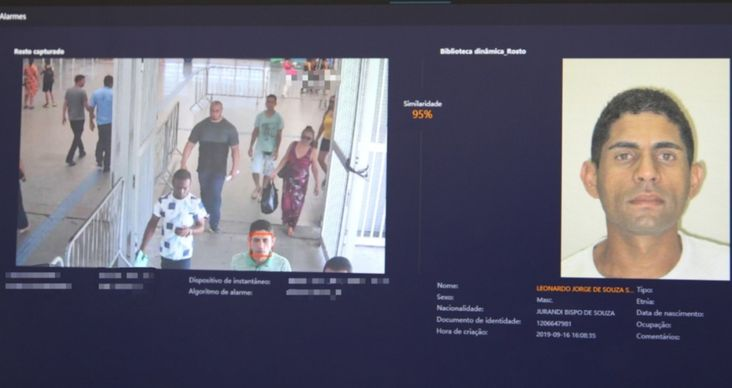Click the Ocupação field label
Screen dimensions: 732x388
[x=654, y=325]
